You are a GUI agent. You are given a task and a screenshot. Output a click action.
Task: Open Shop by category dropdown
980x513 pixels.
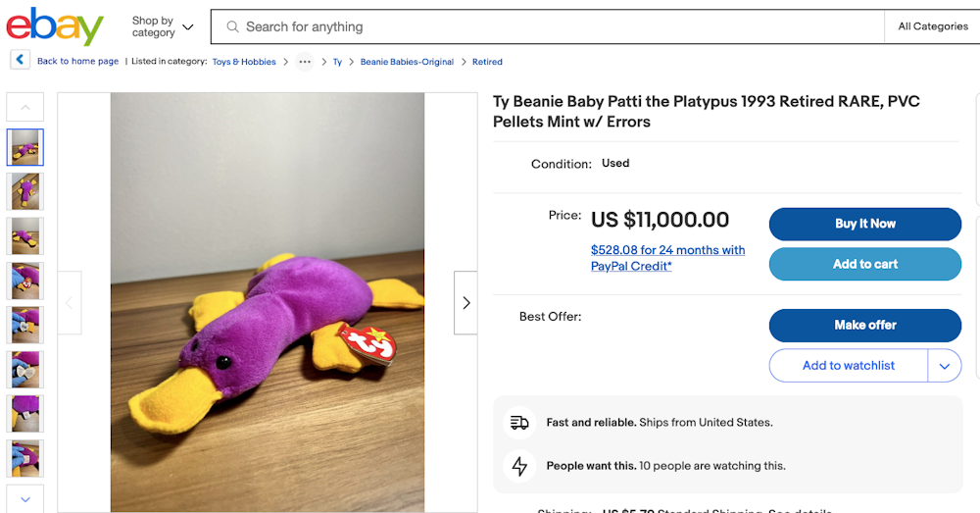[x=163, y=26]
